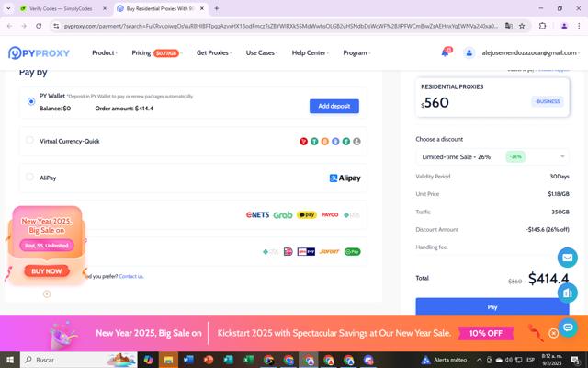Screen dimensions: 588x368
Task: Expand the Pricing menu
Action: click(x=157, y=53)
